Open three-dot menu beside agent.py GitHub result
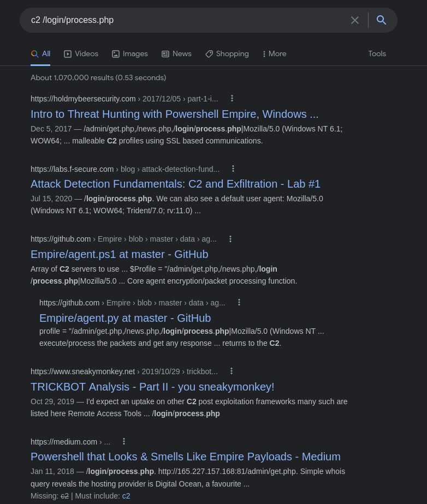 coord(239,302)
